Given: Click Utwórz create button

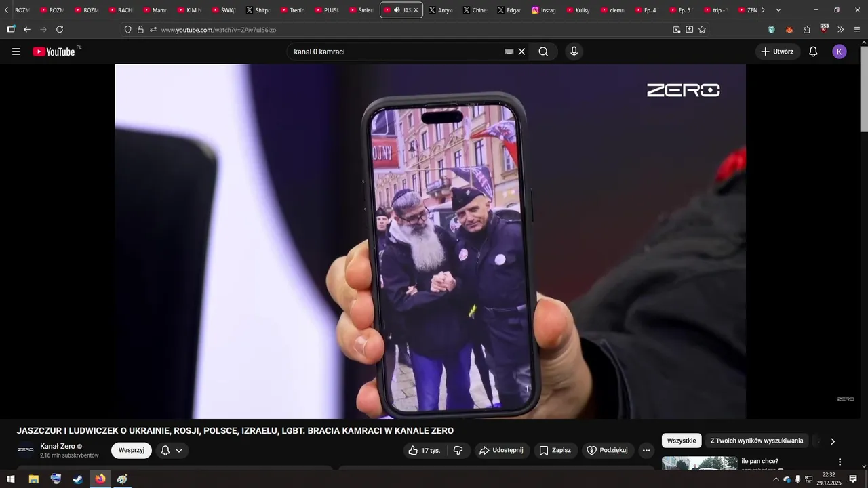Looking at the screenshot, I should (778, 52).
